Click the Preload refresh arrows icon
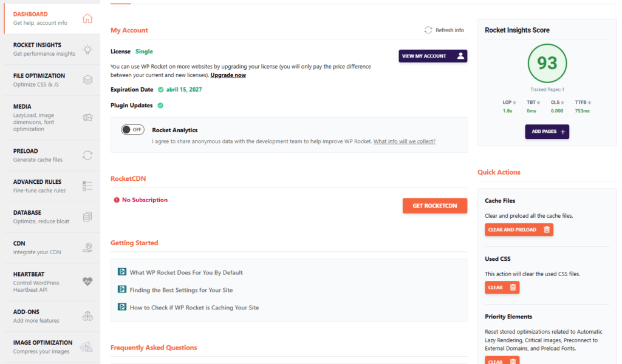The image size is (622, 364). click(87, 155)
